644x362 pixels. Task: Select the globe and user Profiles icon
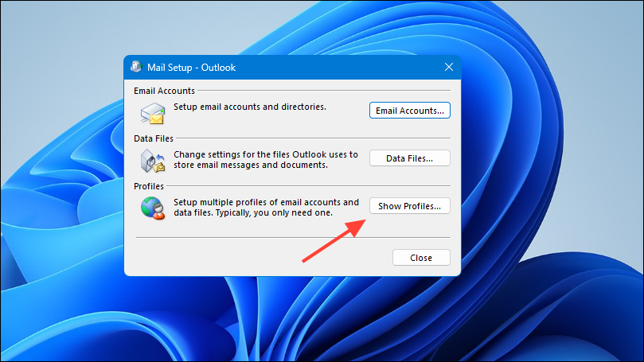(x=153, y=208)
